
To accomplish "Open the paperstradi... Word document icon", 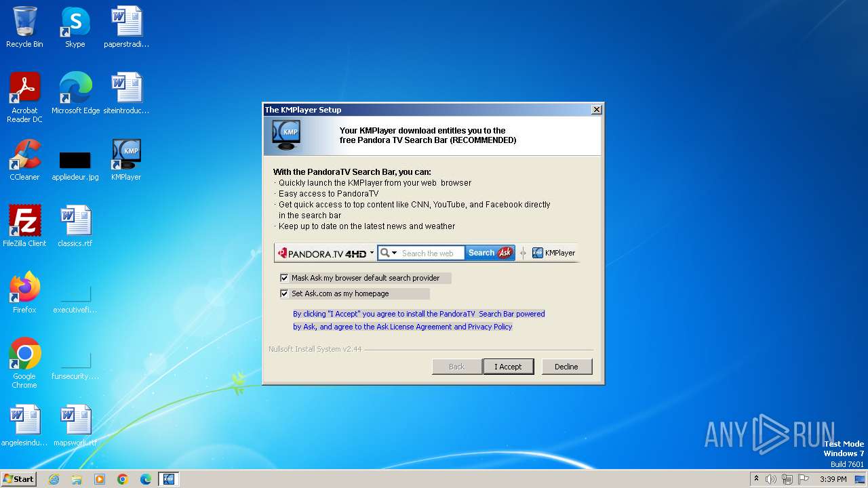I will pyautogui.click(x=126, y=27).
